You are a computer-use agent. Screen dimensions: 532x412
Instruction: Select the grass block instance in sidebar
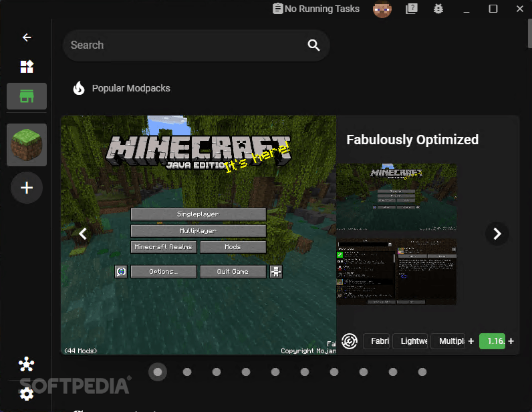point(27,145)
